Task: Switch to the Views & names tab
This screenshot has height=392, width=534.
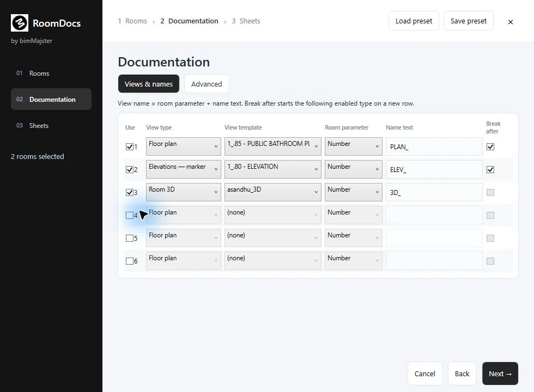Action: (x=148, y=84)
